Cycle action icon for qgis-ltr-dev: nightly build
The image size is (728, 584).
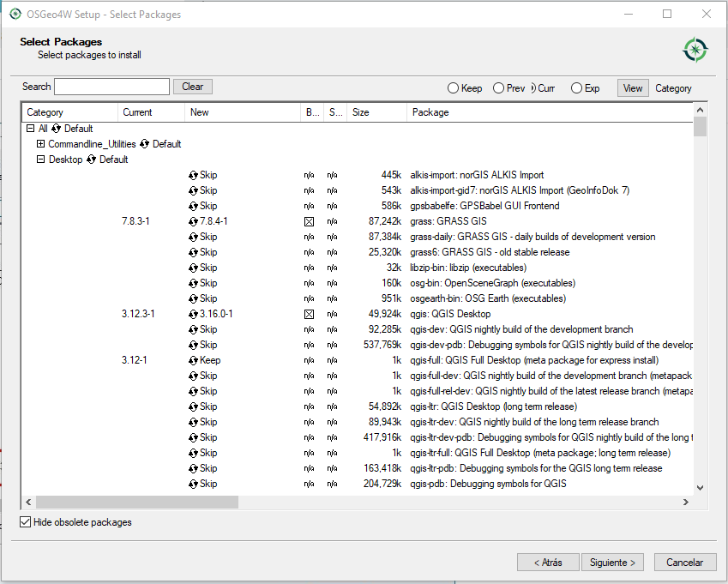click(193, 423)
